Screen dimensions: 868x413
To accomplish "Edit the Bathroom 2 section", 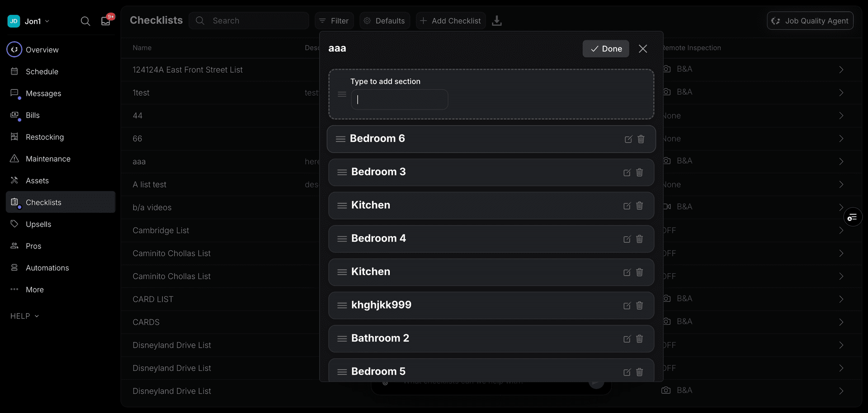I will click(x=627, y=339).
